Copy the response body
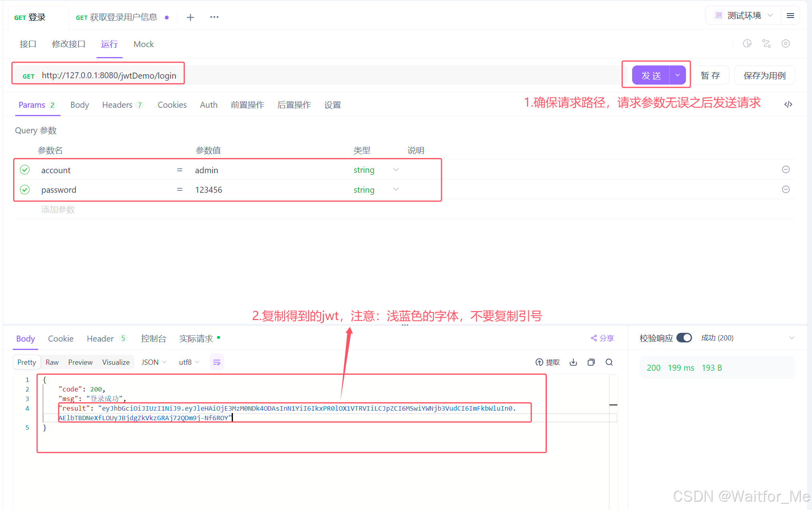Image resolution: width=812 pixels, height=510 pixels. (591, 362)
